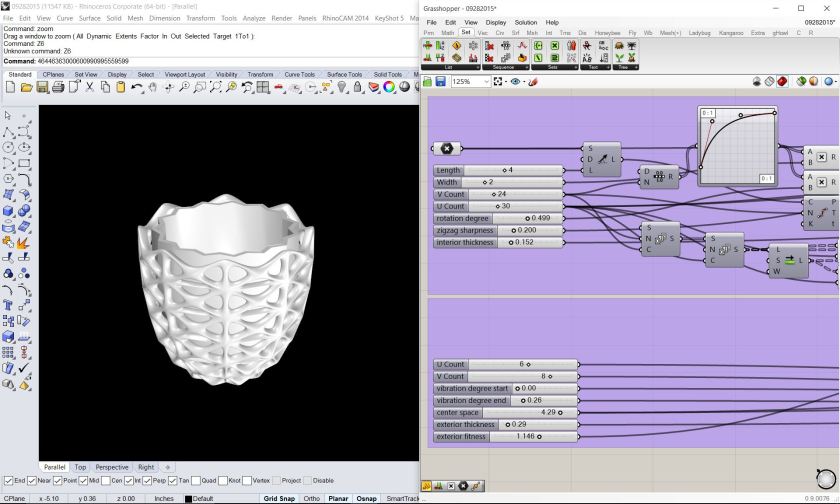Open the 125% zoom level dropdown
Viewport: 840px width, 504px height.
486,81
